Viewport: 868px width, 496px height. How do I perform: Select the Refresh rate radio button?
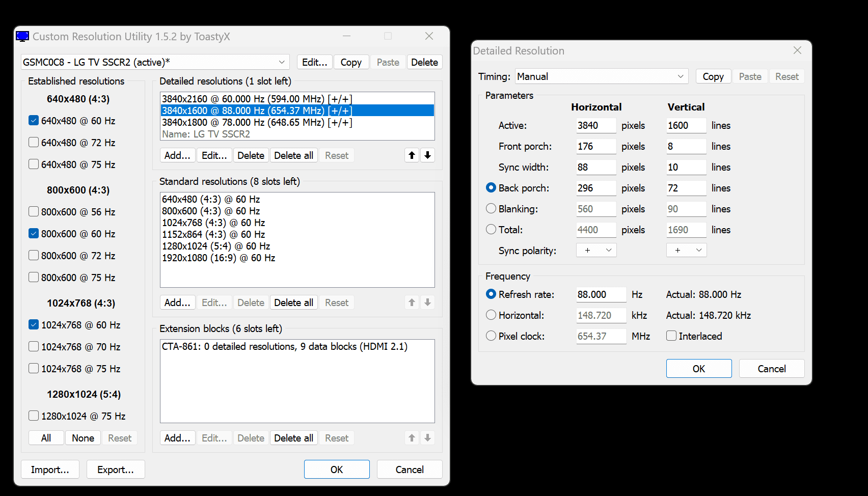(491, 294)
